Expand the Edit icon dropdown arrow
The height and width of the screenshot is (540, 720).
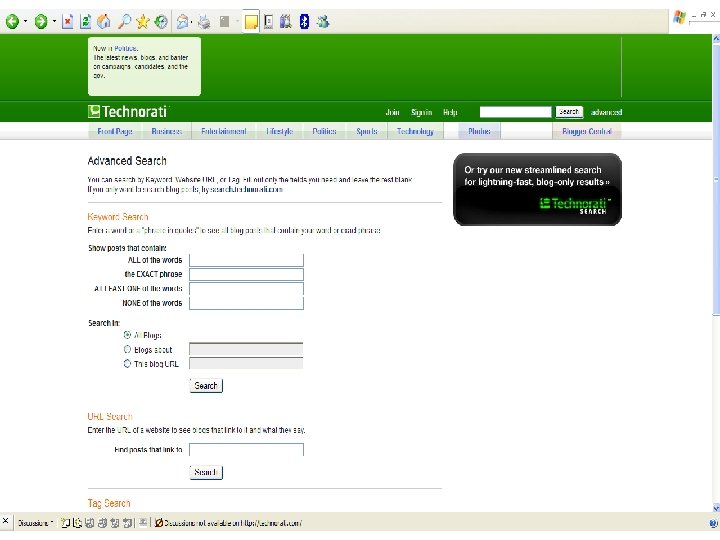point(237,21)
